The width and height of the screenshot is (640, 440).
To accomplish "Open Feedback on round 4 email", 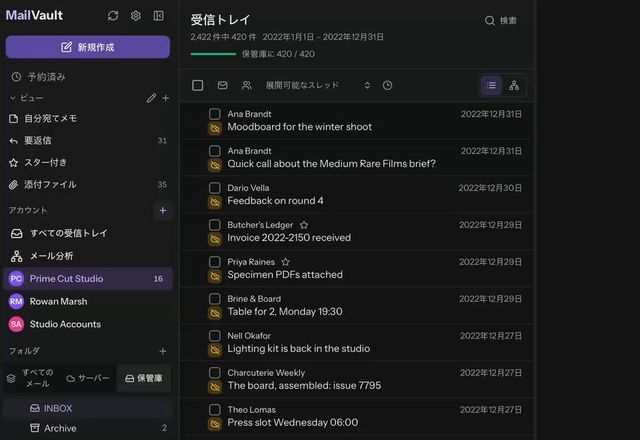I will coord(357,194).
